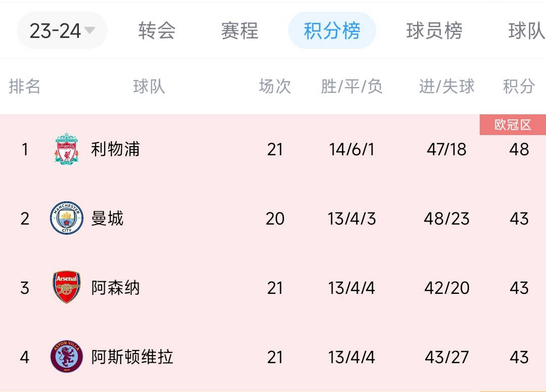Open the partially visible 球队 tab

527,31
